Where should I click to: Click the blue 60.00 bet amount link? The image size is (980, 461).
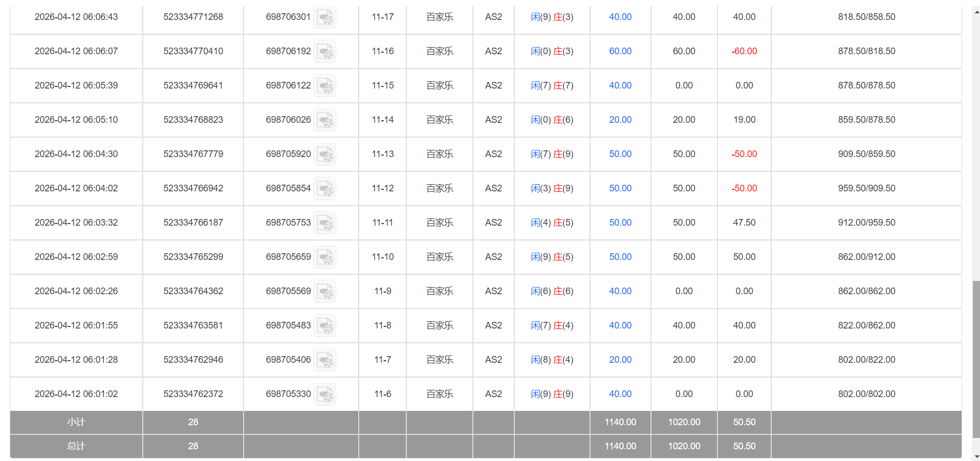620,51
